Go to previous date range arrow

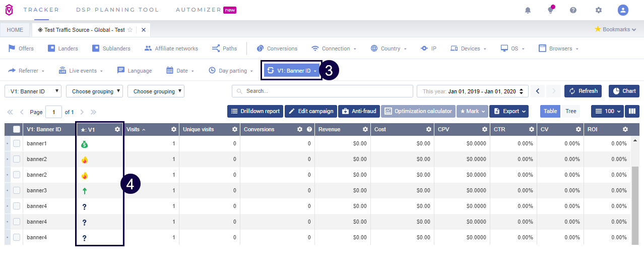538,91
